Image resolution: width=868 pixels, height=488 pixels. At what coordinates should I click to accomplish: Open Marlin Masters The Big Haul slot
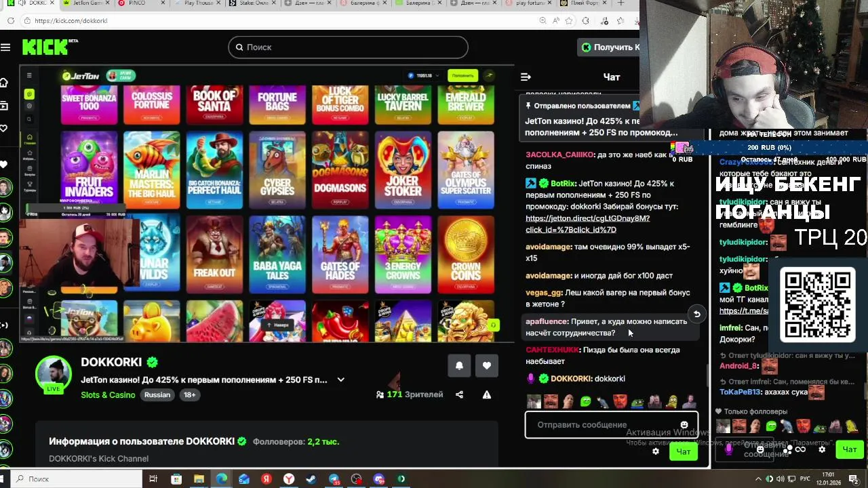[x=152, y=169]
